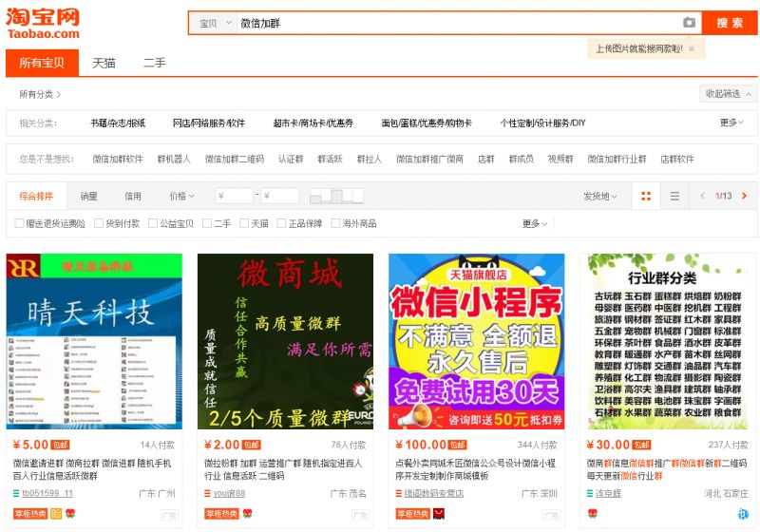760x532 pixels.
Task: Click the Taobao logo
Action: (x=43, y=23)
